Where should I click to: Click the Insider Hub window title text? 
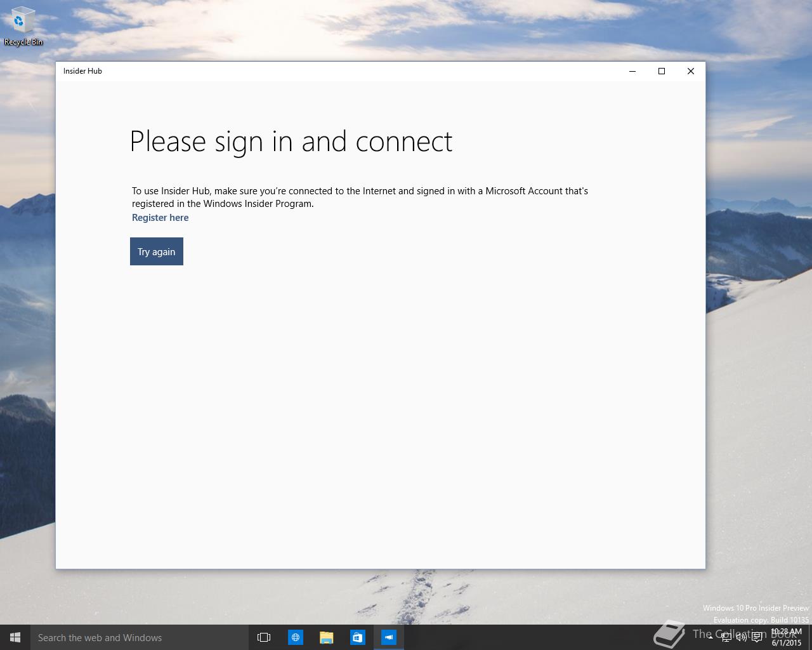(82, 71)
